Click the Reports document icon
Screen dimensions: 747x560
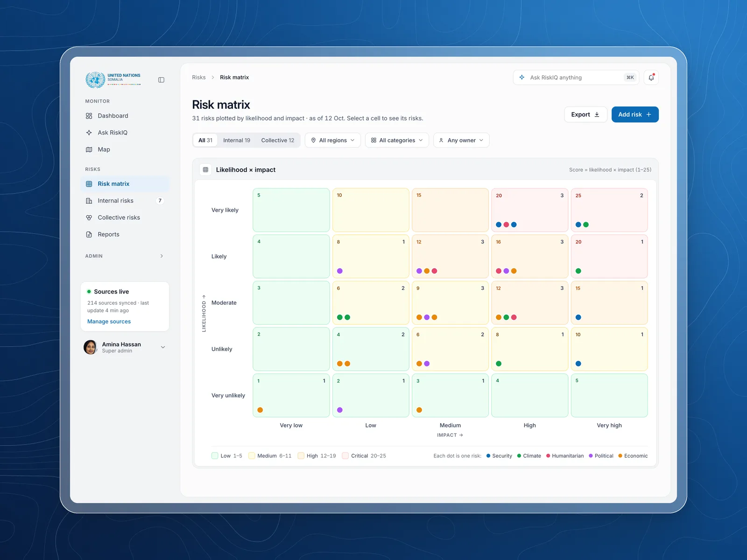point(89,234)
